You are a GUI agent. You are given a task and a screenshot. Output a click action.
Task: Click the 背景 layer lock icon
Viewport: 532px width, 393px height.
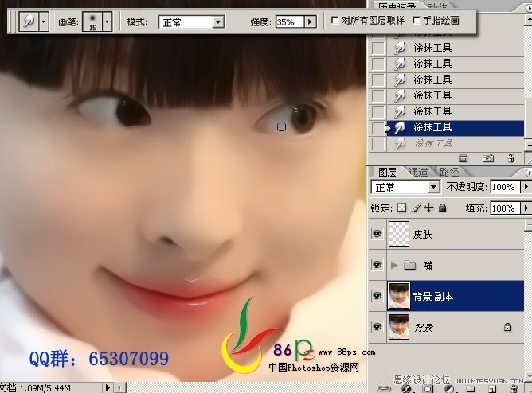pyautogui.click(x=507, y=327)
